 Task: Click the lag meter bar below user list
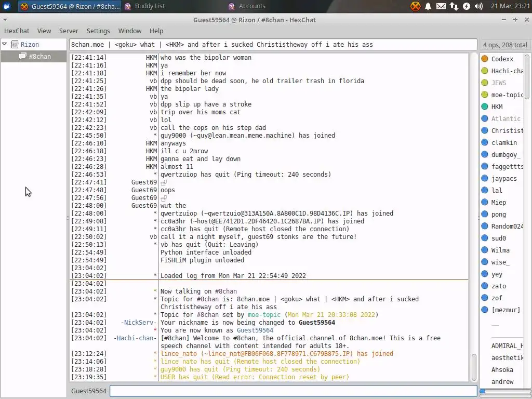click(505, 391)
